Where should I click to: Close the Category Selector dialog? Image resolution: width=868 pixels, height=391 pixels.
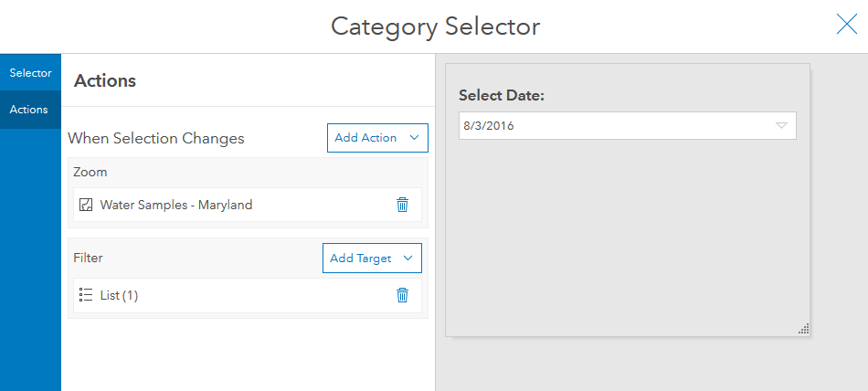(846, 26)
